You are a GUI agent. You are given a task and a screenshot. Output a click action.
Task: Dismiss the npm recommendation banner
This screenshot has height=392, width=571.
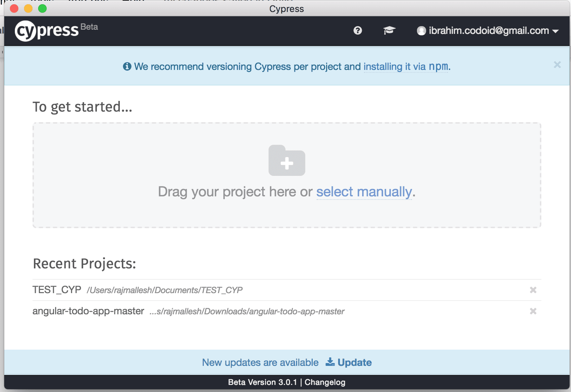tap(557, 65)
